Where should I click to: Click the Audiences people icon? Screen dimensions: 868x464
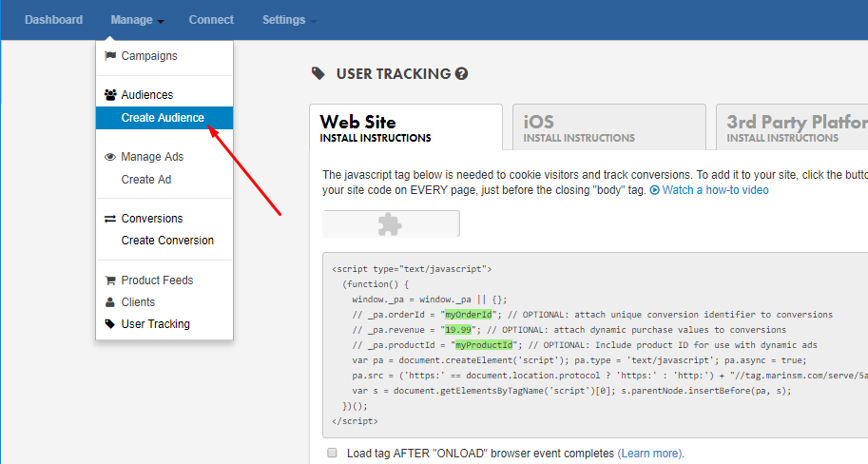pos(110,95)
